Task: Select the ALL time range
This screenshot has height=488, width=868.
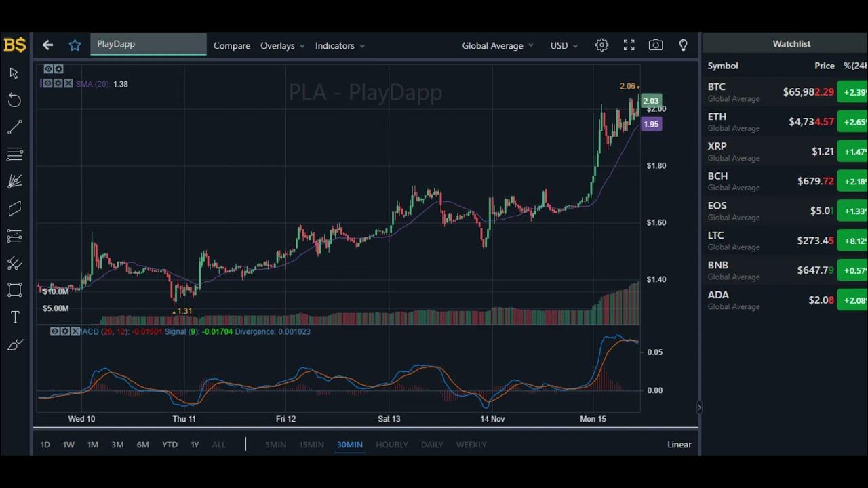Action: [218, 445]
